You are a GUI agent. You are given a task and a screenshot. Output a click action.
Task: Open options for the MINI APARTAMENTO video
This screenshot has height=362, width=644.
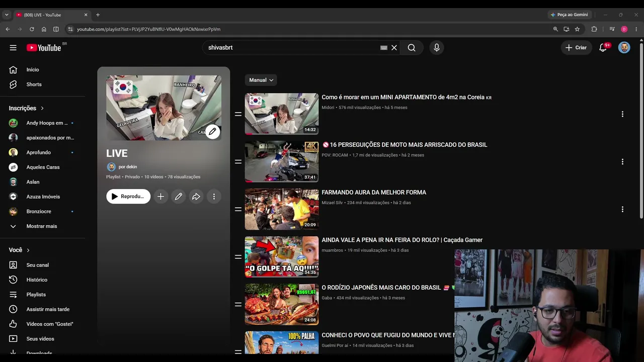[x=622, y=114]
